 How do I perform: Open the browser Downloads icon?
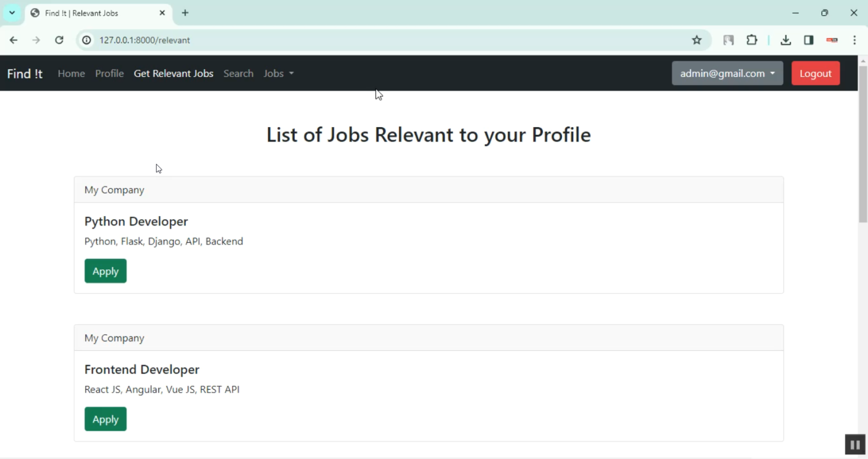coord(785,40)
